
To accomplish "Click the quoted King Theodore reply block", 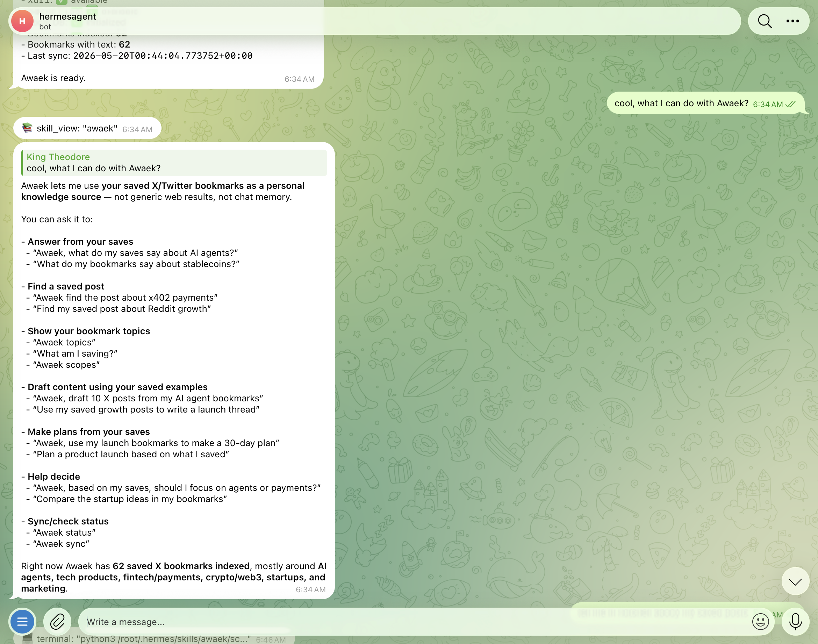I will tap(174, 163).
